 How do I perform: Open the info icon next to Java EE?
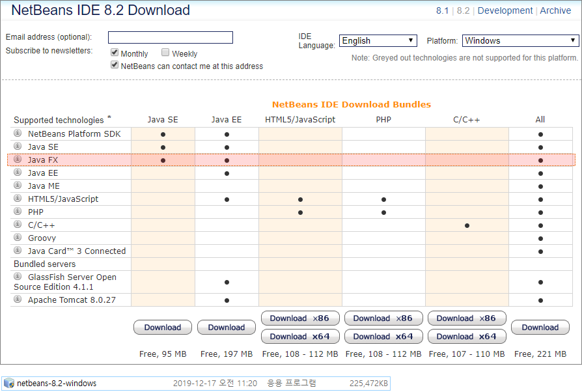click(18, 172)
